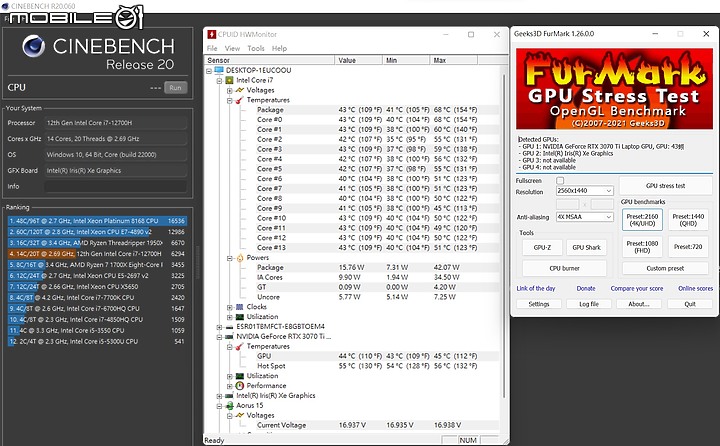Collapse the DESKTOP-1EUCOOU tree node
This screenshot has width=720, height=446.
(209, 71)
